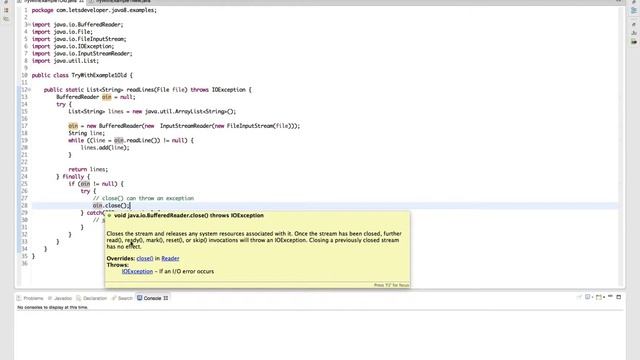This screenshot has width=640, height=360.
Task: Click the pin console icon
Action: [x=579, y=297]
